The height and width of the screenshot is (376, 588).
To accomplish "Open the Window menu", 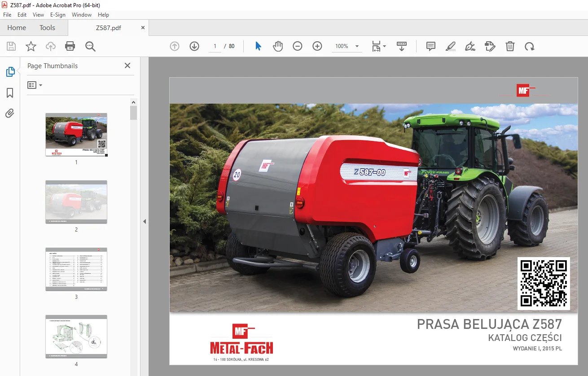I will (82, 15).
